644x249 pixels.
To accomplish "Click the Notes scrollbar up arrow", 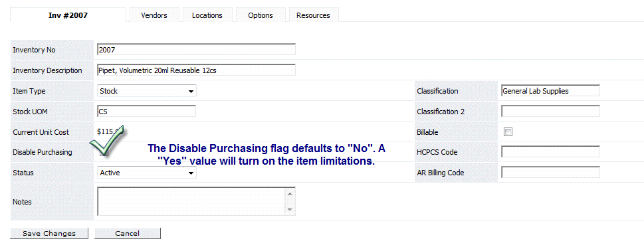I will [290, 194].
